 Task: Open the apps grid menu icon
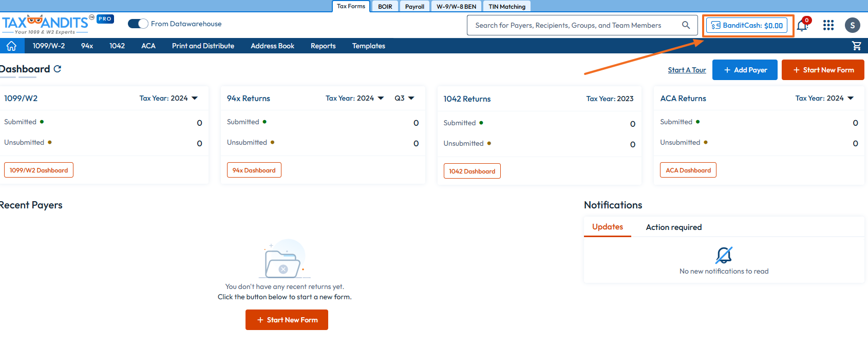click(x=828, y=25)
